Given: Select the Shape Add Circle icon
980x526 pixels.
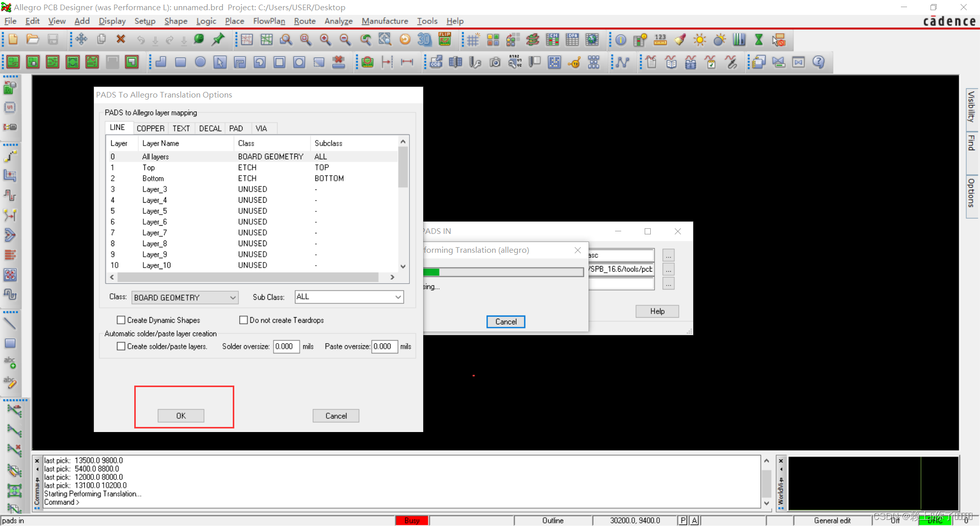Looking at the screenshot, I should click(x=200, y=62).
